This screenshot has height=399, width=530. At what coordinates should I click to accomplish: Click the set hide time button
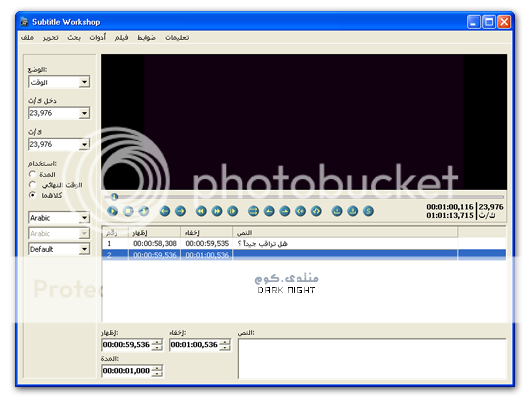[285, 211]
